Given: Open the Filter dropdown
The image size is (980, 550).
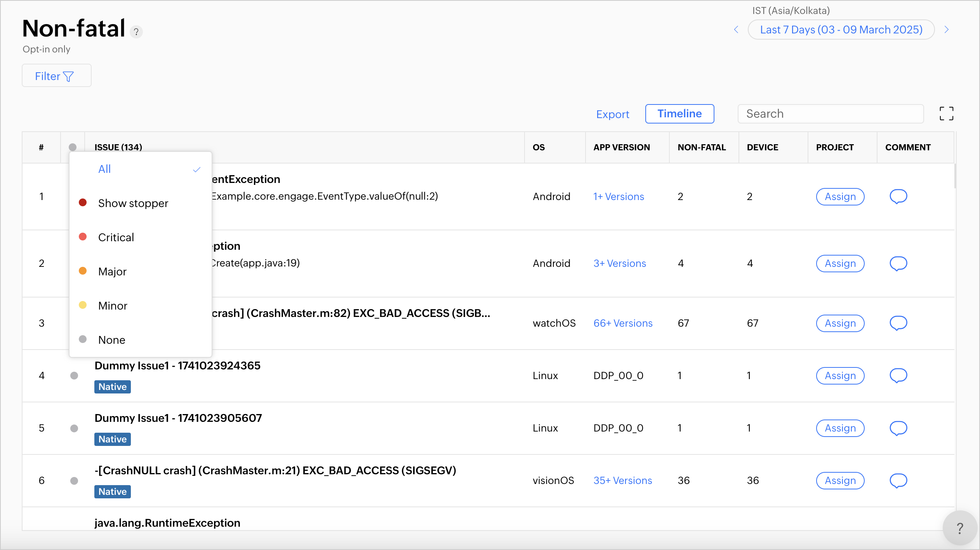Looking at the screenshot, I should 57,76.
